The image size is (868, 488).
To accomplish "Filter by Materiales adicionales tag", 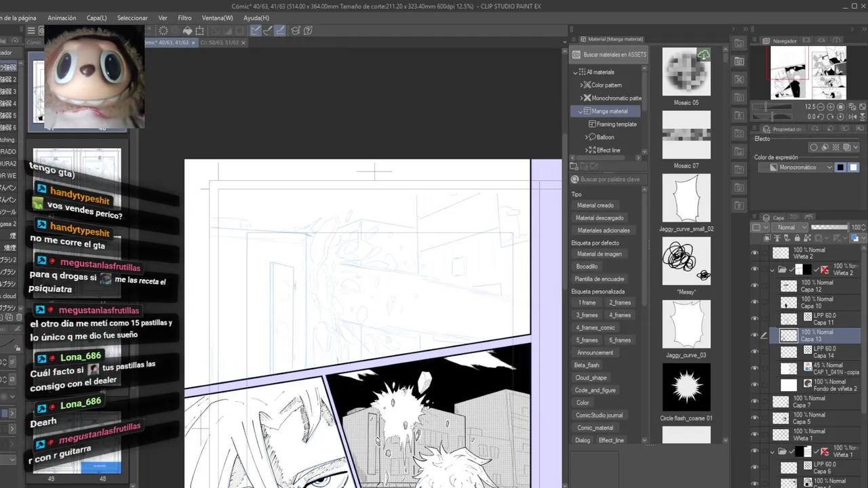I will click(603, 230).
